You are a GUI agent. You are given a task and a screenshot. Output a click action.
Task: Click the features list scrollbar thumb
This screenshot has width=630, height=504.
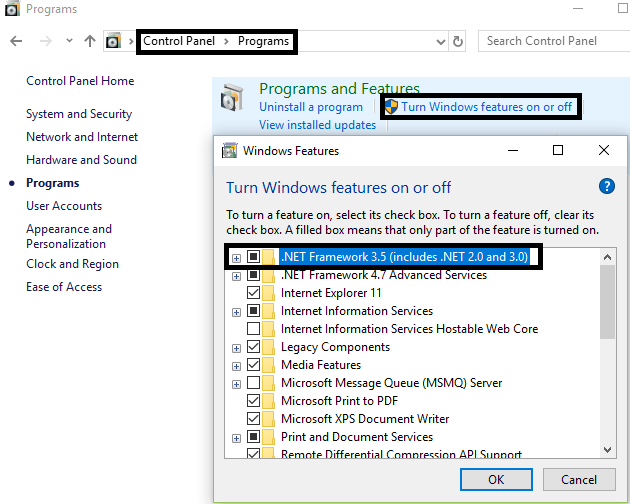608,302
